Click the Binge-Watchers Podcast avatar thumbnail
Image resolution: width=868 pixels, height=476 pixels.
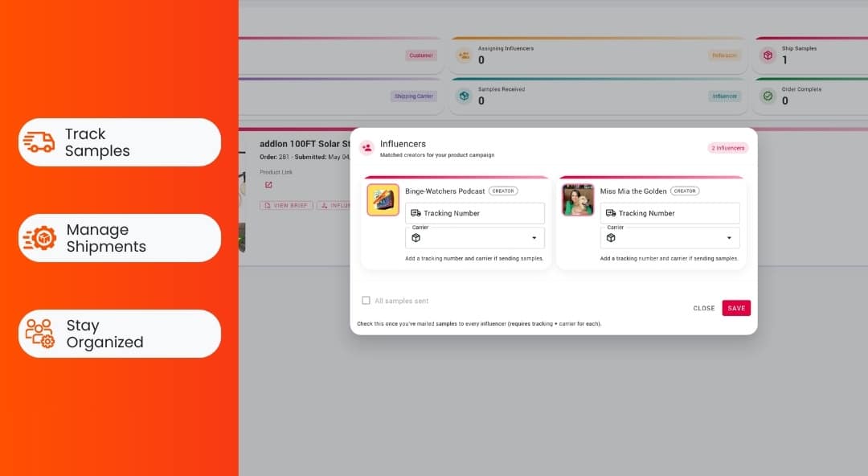383,199
